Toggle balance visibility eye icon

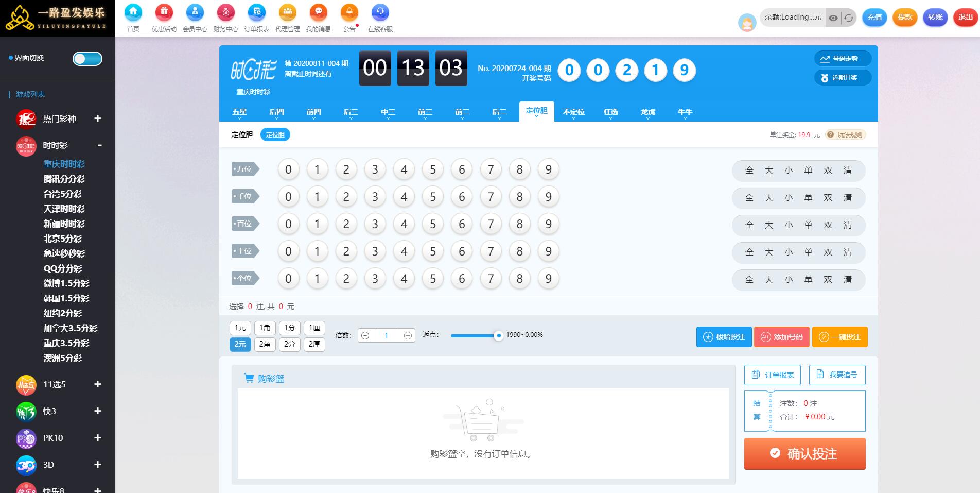pos(833,18)
